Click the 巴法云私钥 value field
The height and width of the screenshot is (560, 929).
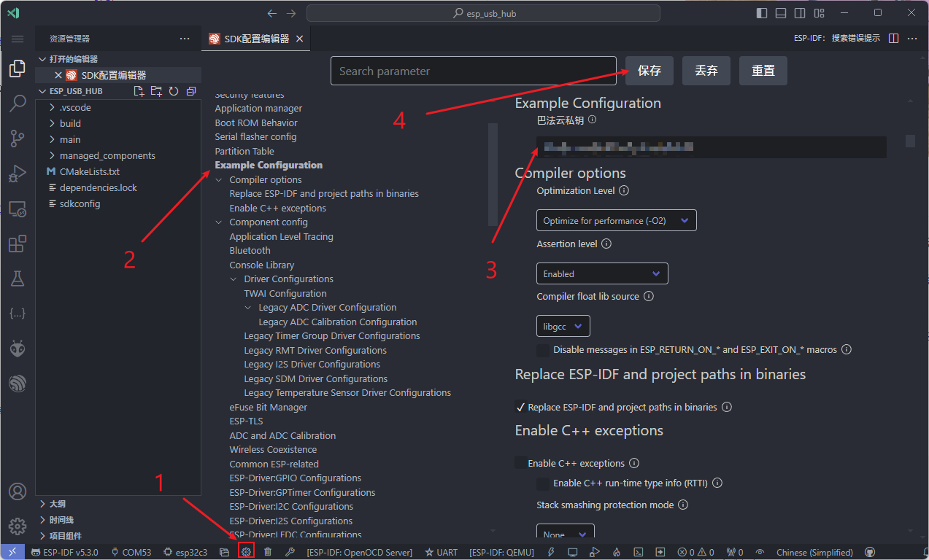point(712,147)
